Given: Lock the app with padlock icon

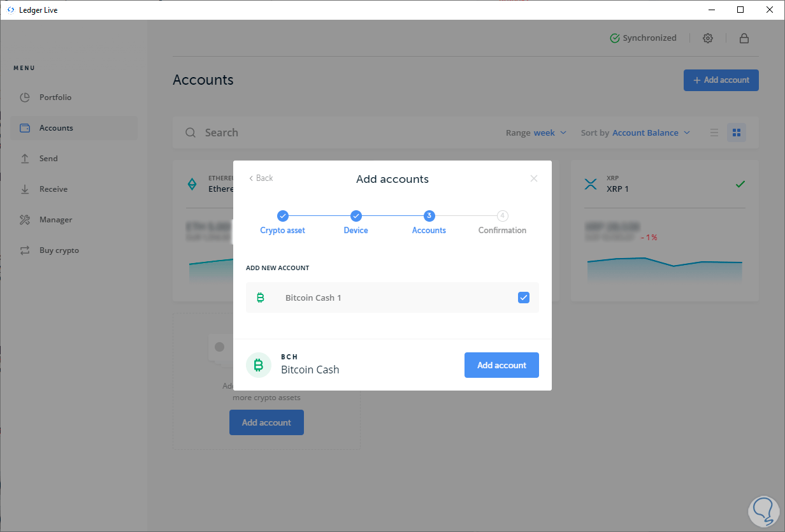Looking at the screenshot, I should pyautogui.click(x=744, y=38).
